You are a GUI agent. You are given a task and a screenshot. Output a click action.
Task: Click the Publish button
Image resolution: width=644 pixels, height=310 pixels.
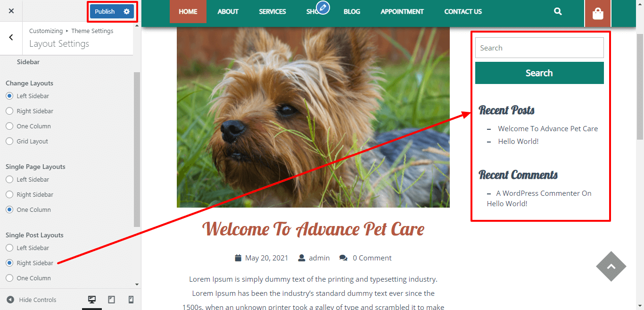click(105, 11)
